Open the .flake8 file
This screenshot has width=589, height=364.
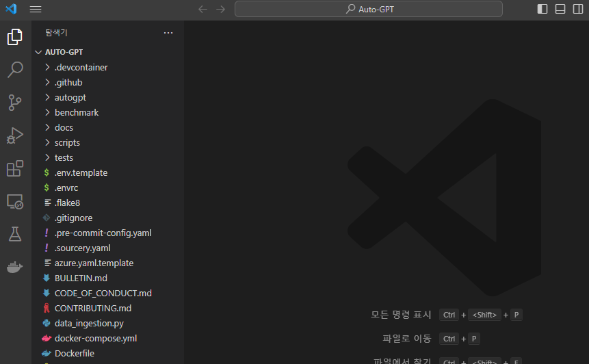[x=108, y=203]
